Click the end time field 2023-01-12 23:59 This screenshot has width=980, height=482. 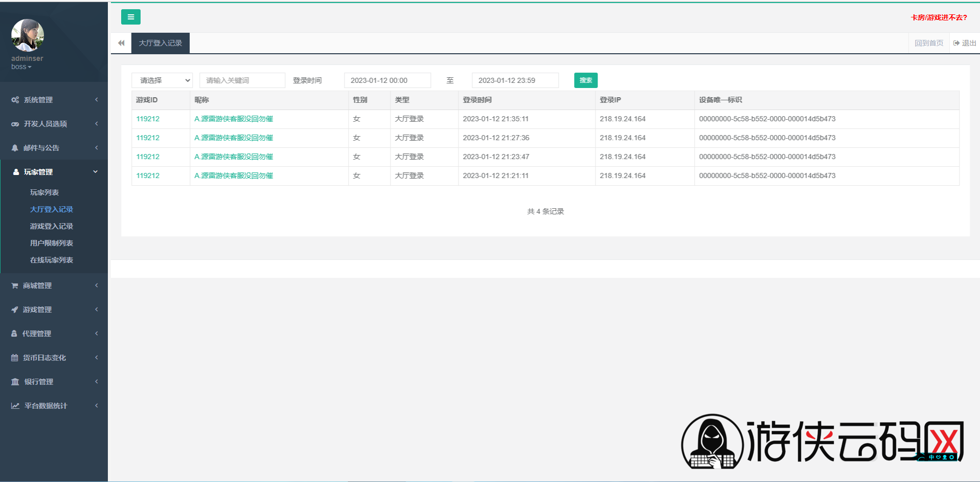(515, 80)
